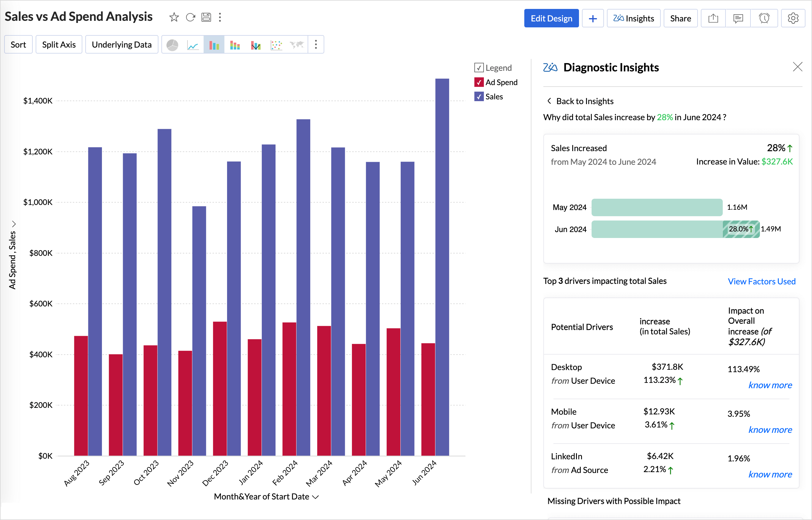Screen dimensions: 812x520
Task: Click the refresh icon beside title
Action: [191, 17]
